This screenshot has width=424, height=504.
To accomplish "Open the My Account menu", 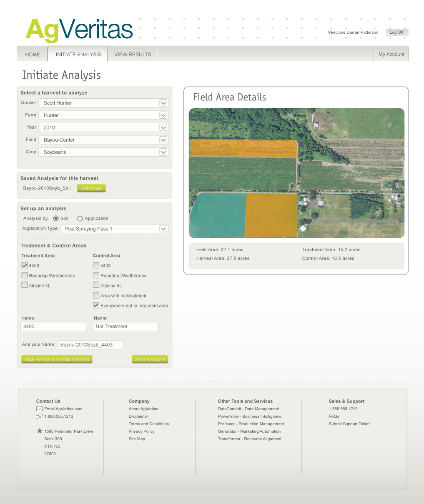I will 391,55.
